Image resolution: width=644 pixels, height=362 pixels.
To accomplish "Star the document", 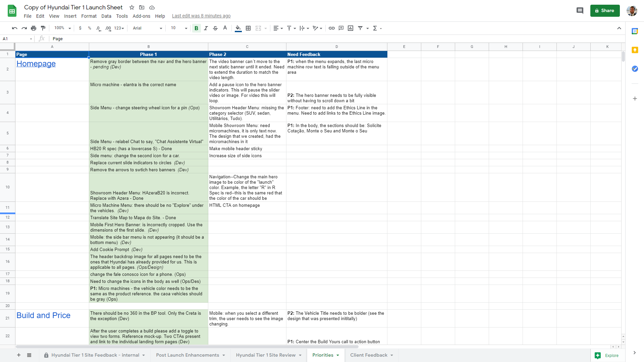I will click(132, 7).
